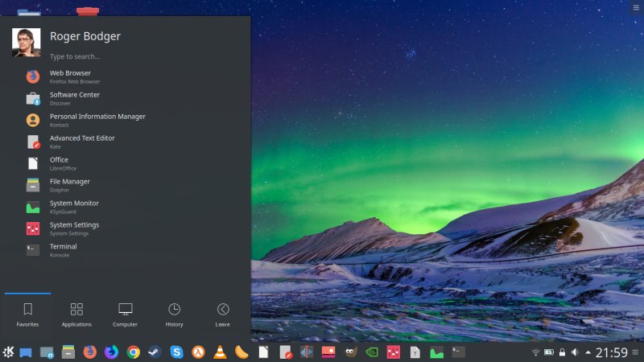Open Google Chrome from the taskbar
Screen dimensions: 644x362
coord(133,352)
